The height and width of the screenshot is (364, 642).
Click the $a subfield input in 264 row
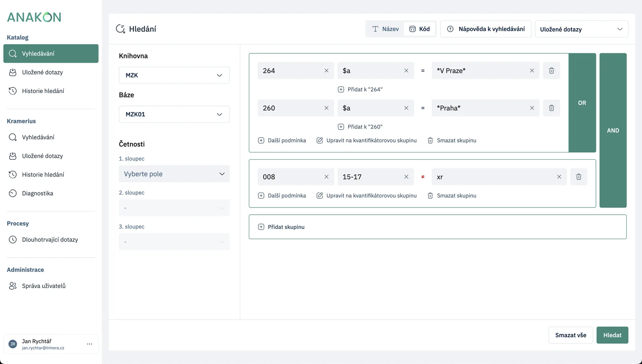pyautogui.click(x=371, y=71)
